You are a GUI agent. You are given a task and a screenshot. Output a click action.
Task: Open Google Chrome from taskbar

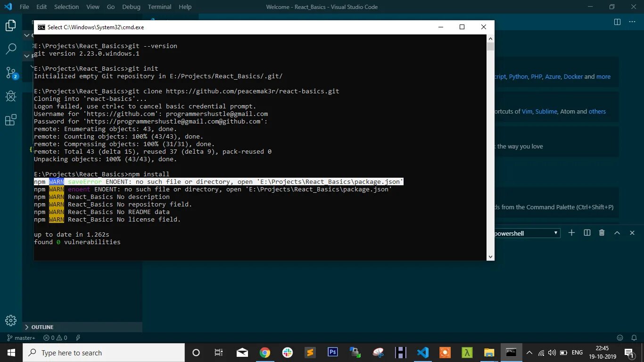(264, 353)
